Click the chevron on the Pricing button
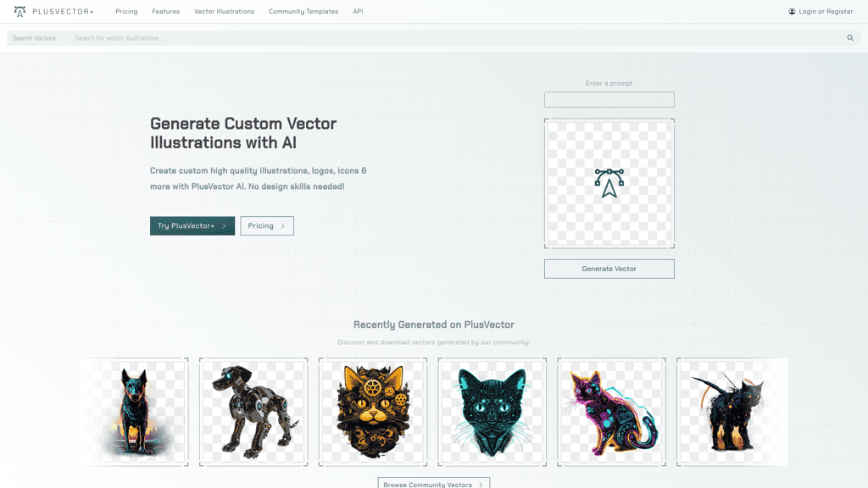Screen dimensions: 868x488 [x=283, y=225]
